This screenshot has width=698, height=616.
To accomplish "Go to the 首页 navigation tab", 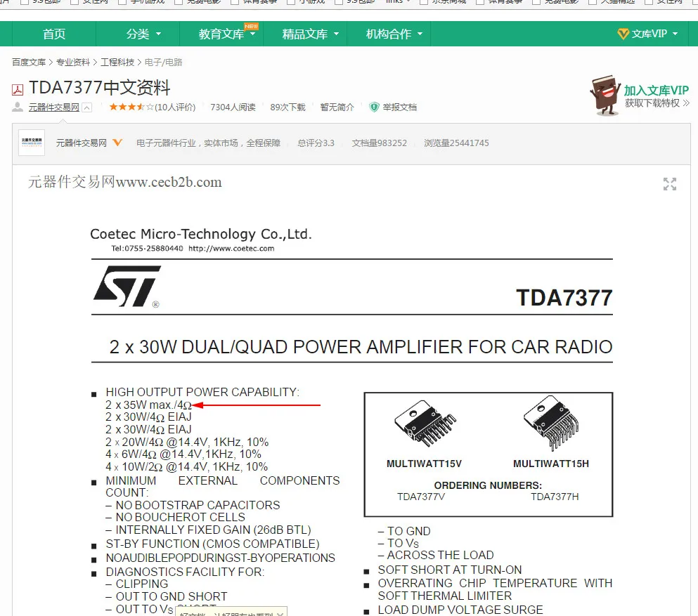I will (x=54, y=34).
